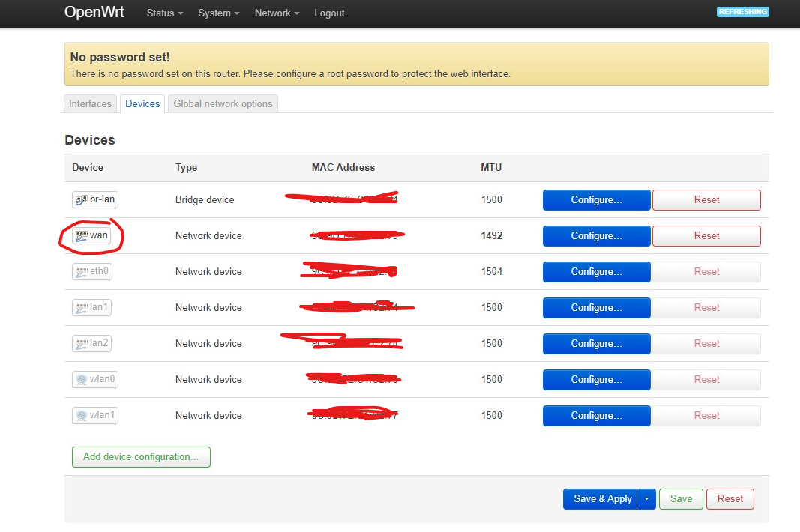Click the wan MTU value 1492
Screen dimensions: 800x532
coord(492,235)
